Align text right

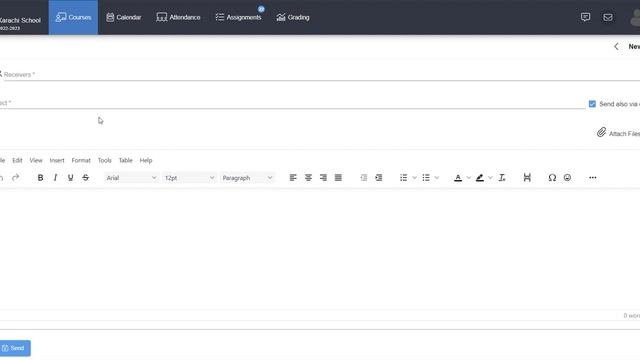[x=323, y=178]
